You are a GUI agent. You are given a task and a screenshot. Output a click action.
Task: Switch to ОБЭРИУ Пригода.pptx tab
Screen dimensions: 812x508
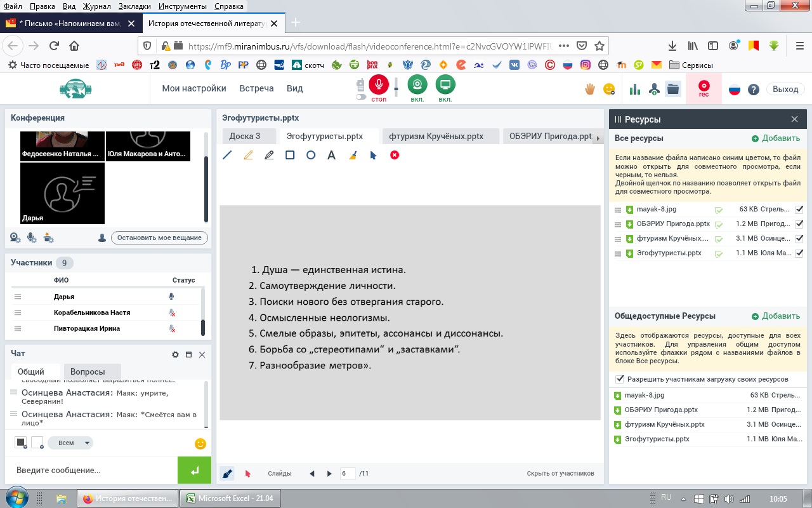coord(546,136)
